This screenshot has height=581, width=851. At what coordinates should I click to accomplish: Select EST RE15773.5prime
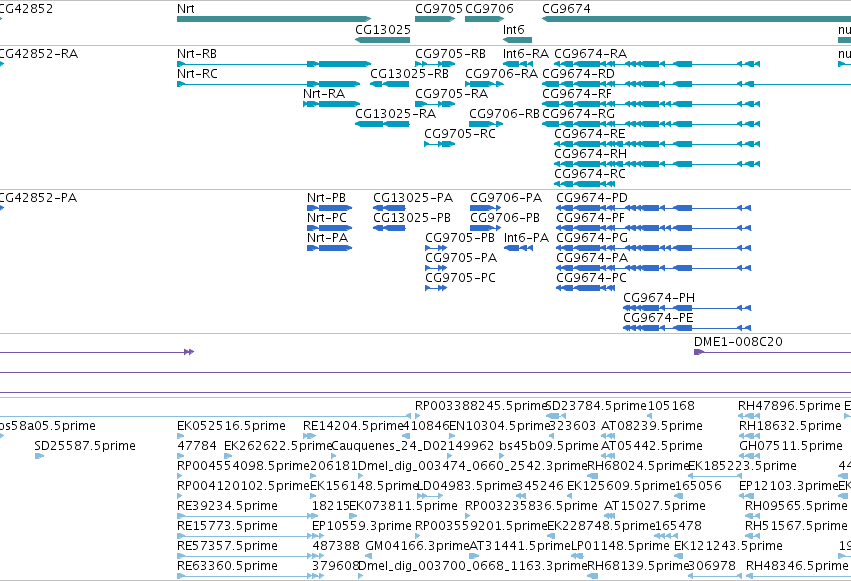[x=227, y=527]
